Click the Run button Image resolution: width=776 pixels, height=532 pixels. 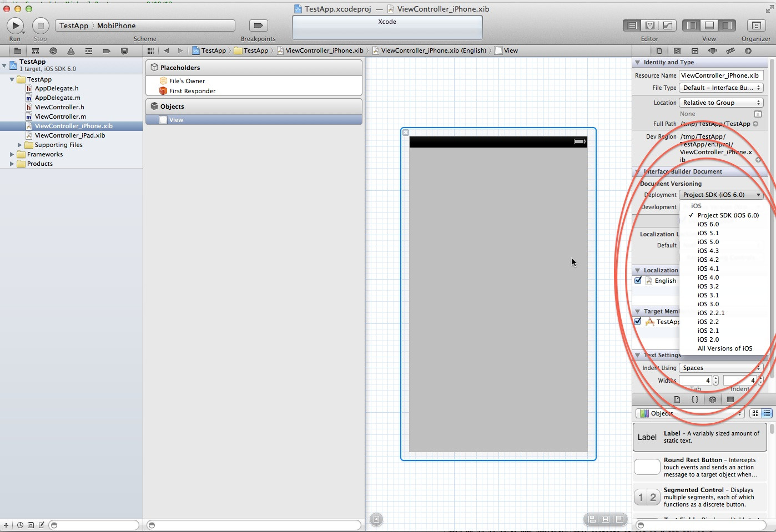coord(15,26)
